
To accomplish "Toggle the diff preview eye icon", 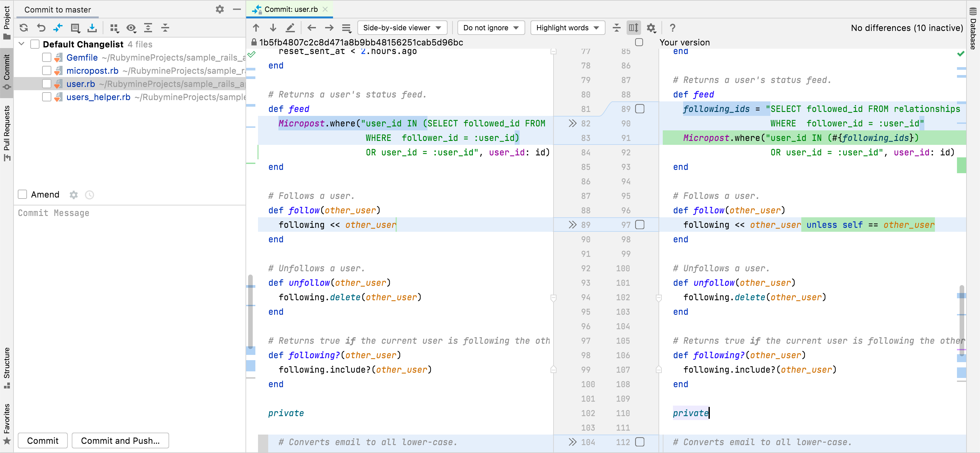I will tap(132, 28).
